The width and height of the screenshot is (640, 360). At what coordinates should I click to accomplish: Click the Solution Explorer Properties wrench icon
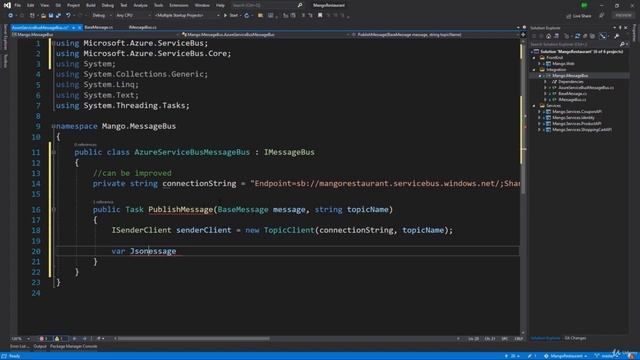pos(617,36)
